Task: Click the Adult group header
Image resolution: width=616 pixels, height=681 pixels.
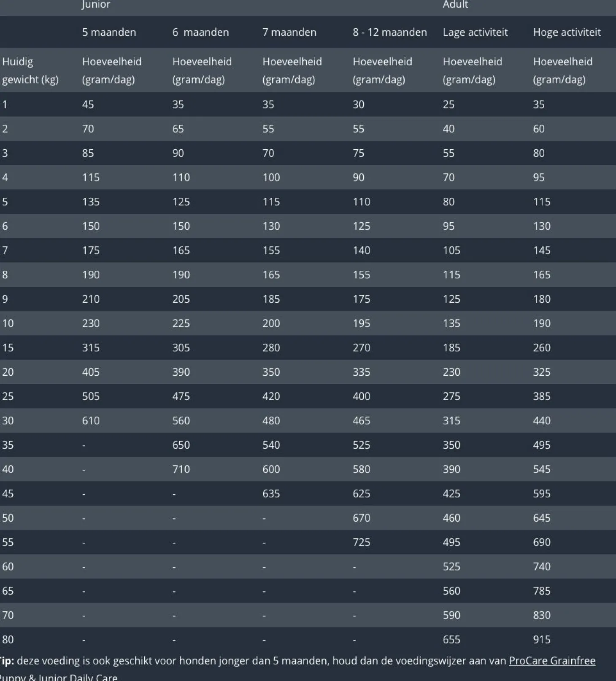Action: point(455,5)
